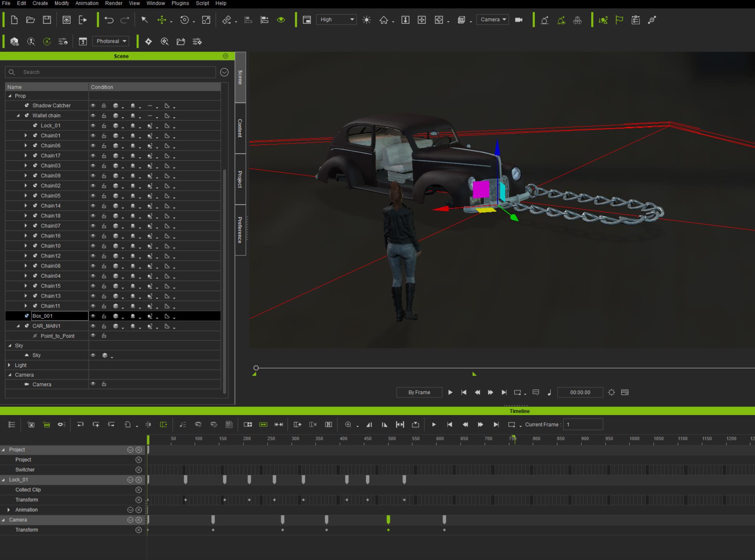Click the viewport playhead slider handle
This screenshot has width=755, height=560.
pyautogui.click(x=256, y=368)
